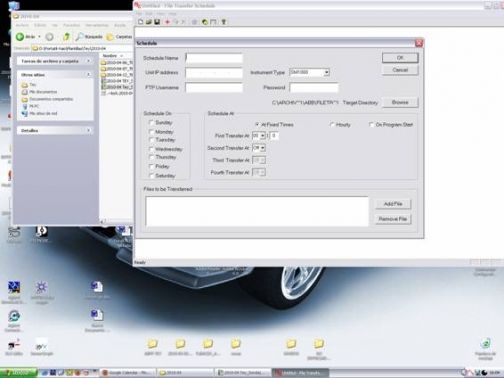Image resolution: width=504 pixels, height=378 pixels.
Task: Click Browse for Target Directory
Action: pos(400,102)
